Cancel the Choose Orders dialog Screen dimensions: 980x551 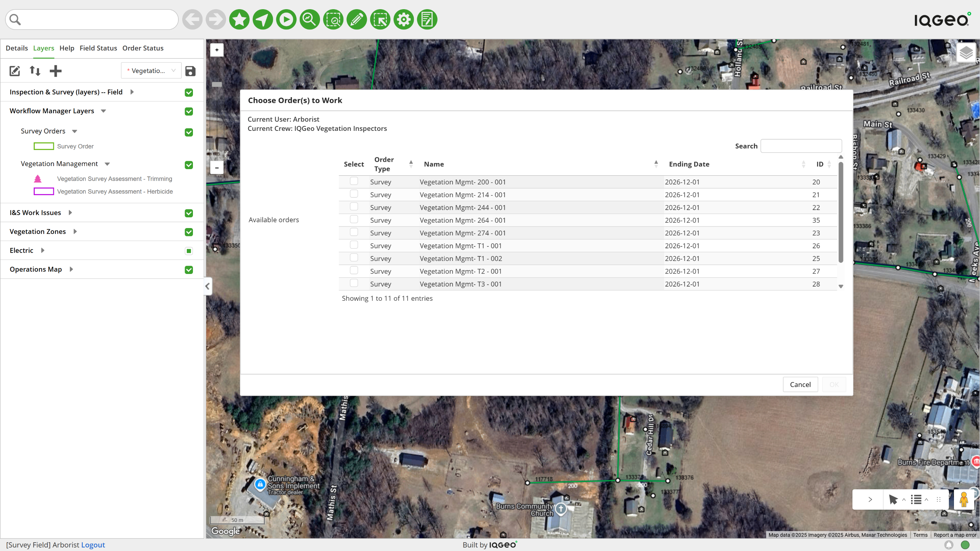pyautogui.click(x=800, y=385)
